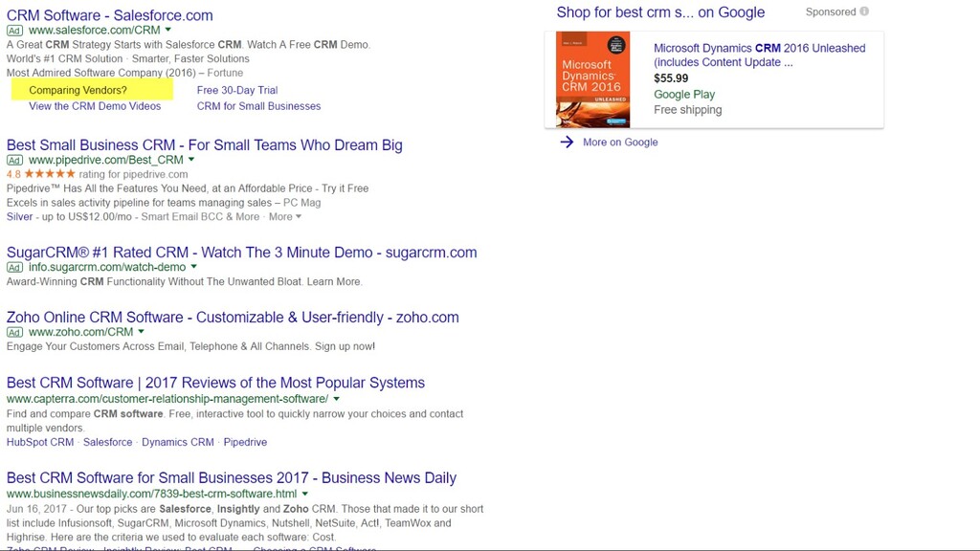The image size is (980, 551).
Task: Open the Shop for best crm on Google heading
Action: click(x=660, y=12)
